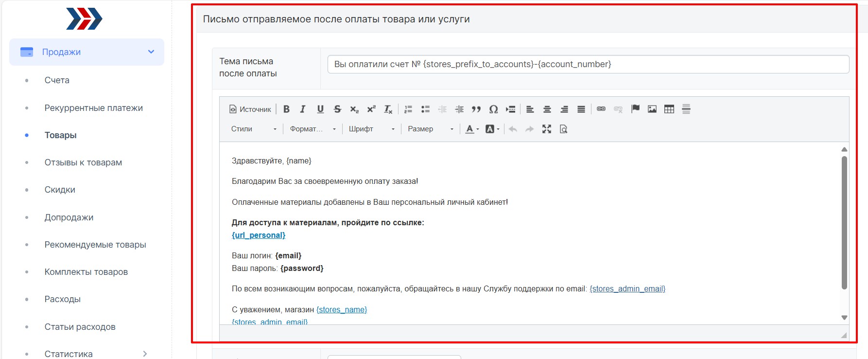Open Статьи расходов in sidebar
This screenshot has height=359, width=868.
click(x=80, y=327)
